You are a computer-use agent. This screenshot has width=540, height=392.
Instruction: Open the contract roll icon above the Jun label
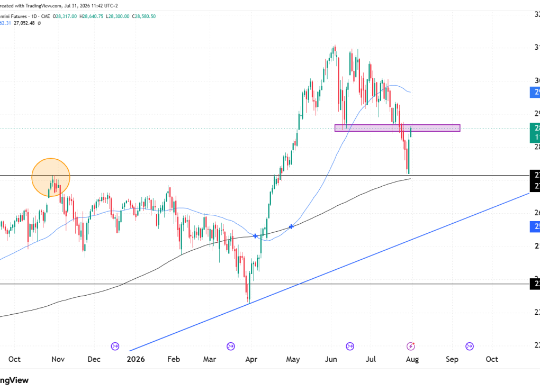tap(350, 346)
